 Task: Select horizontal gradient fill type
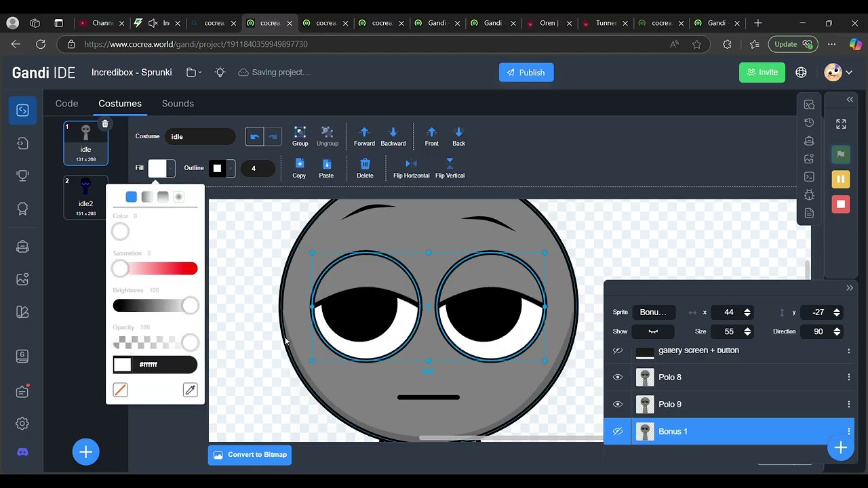click(147, 197)
